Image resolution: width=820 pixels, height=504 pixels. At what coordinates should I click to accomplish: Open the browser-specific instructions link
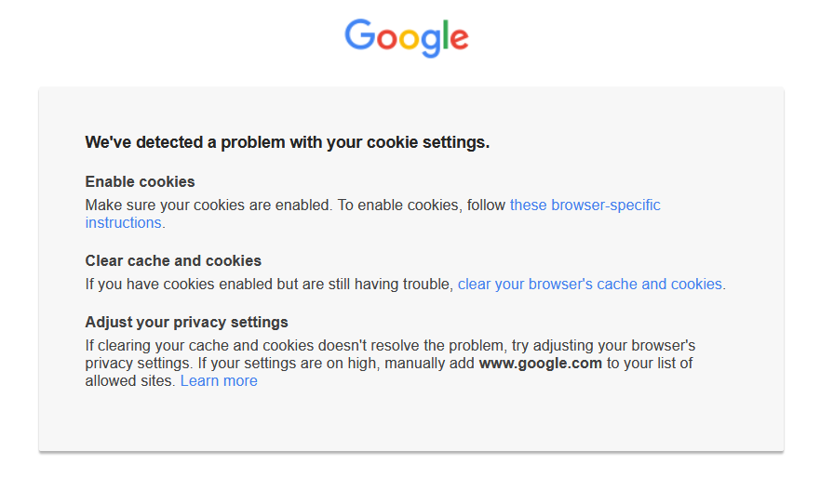tap(585, 205)
